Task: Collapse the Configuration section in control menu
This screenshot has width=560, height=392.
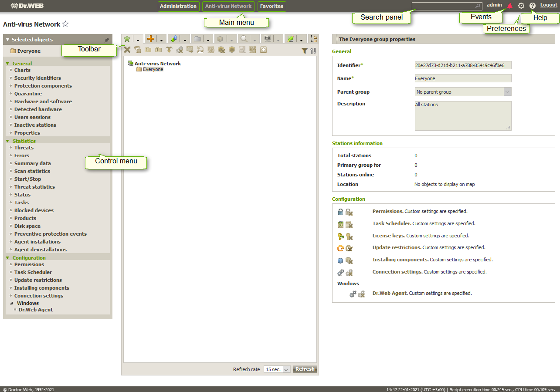Action: pyautogui.click(x=7, y=258)
